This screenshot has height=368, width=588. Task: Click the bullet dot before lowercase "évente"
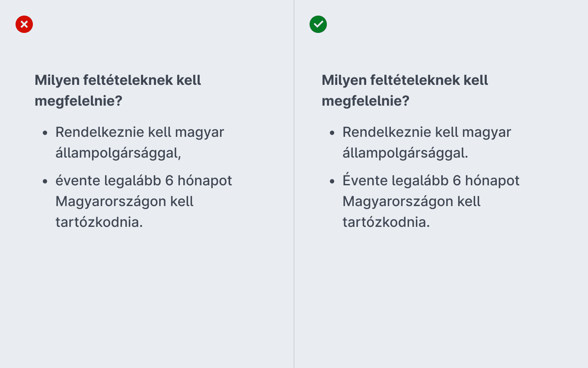click(x=45, y=181)
